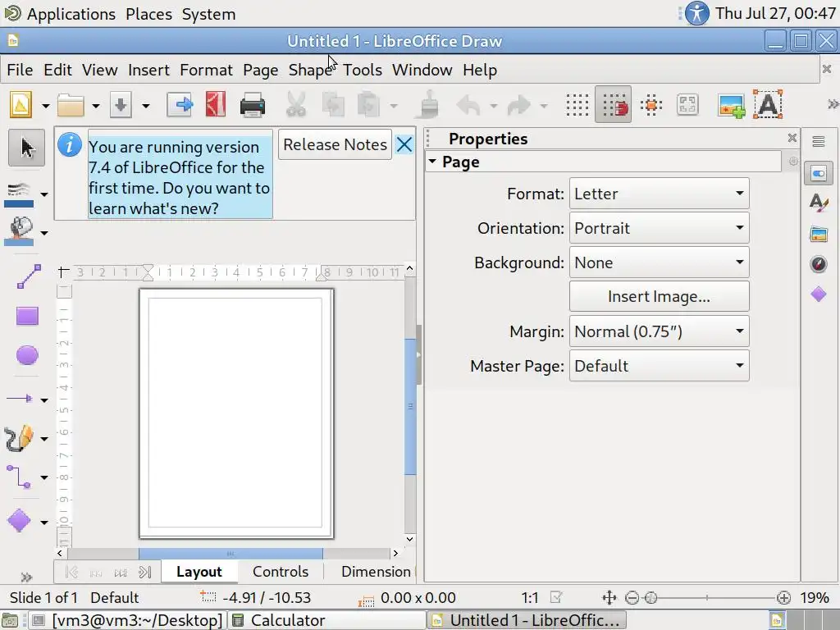Click Clone Formatting brush icon
The width and height of the screenshot is (840, 630).
pos(429,104)
